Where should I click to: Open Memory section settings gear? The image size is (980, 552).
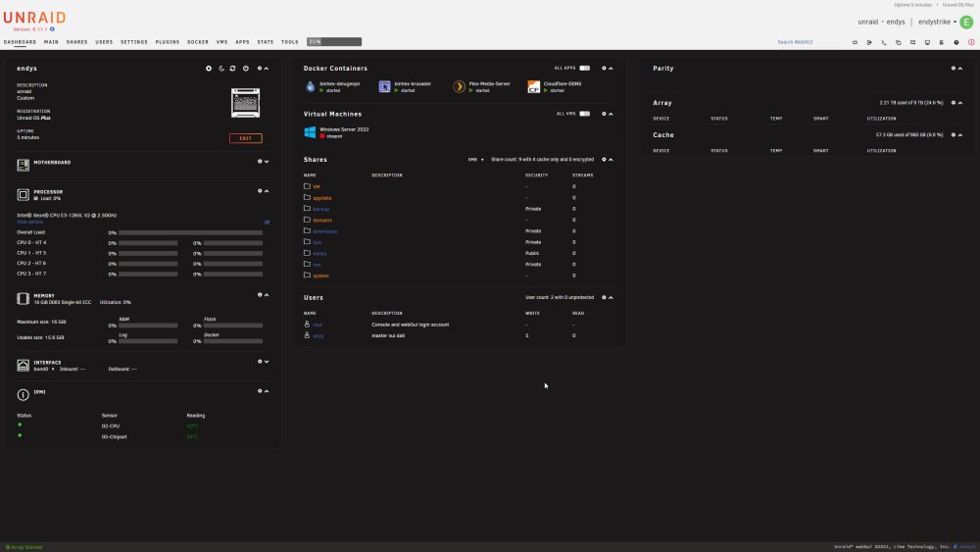coord(260,294)
